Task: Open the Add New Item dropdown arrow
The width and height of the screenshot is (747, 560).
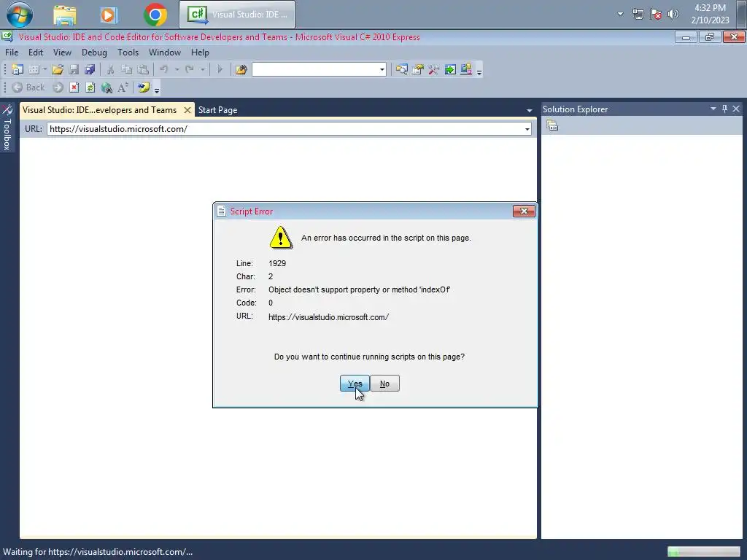Action: [44, 69]
